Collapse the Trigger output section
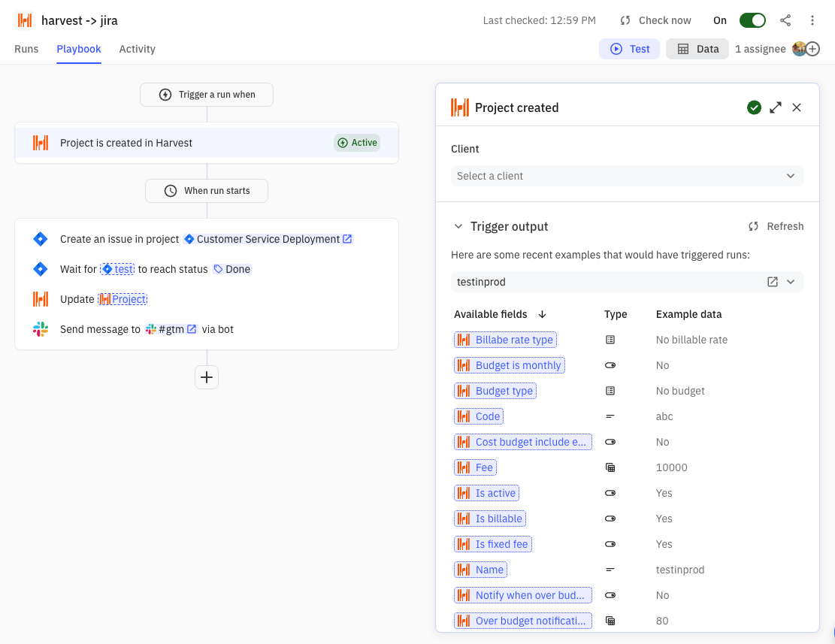 [459, 226]
